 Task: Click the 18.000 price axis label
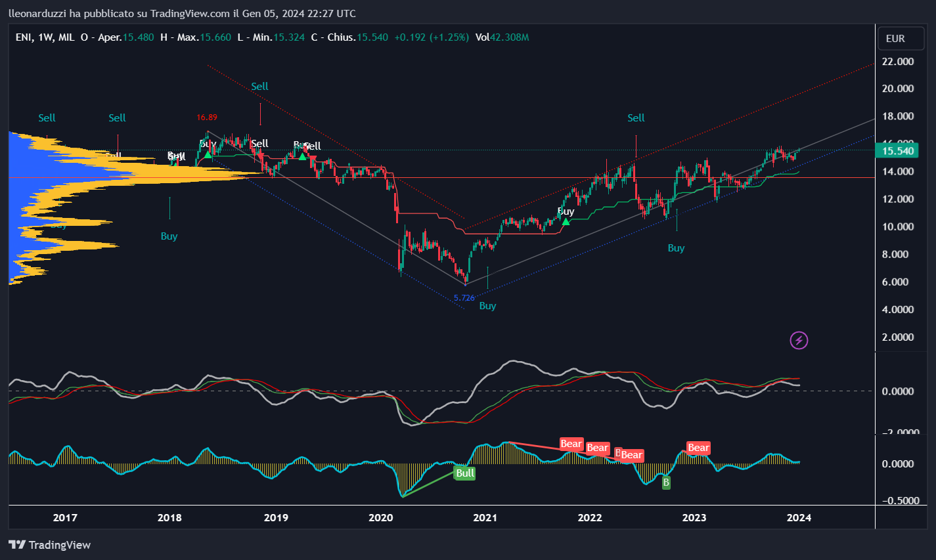click(x=898, y=117)
